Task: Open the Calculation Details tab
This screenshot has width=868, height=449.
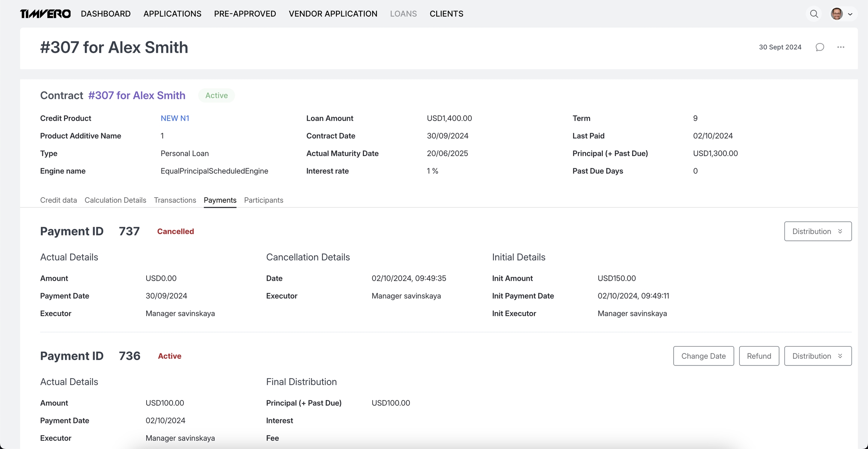Action: pyautogui.click(x=115, y=200)
